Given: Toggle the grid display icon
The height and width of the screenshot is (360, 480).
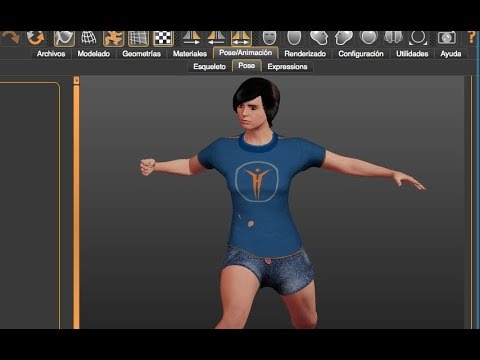Looking at the screenshot, I should [x=138, y=38].
